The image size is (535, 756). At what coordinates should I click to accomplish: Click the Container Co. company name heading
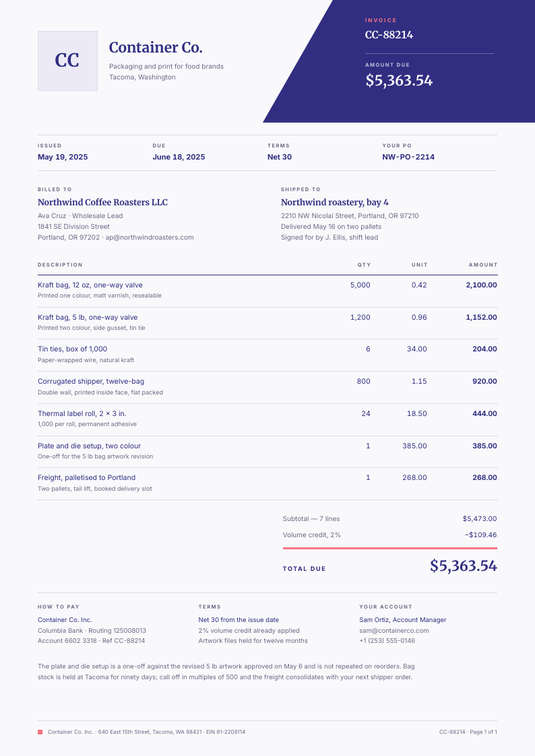(156, 47)
